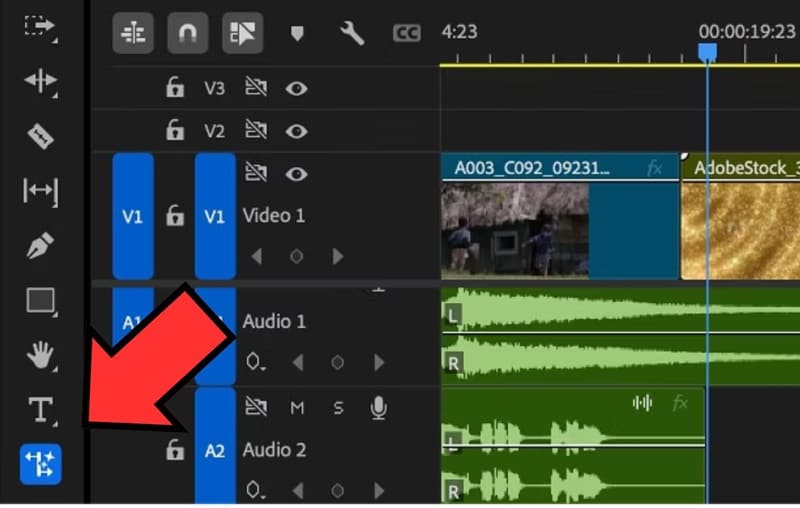Select track V3 header label
Screen dimensions: 800x508
[x=214, y=89]
